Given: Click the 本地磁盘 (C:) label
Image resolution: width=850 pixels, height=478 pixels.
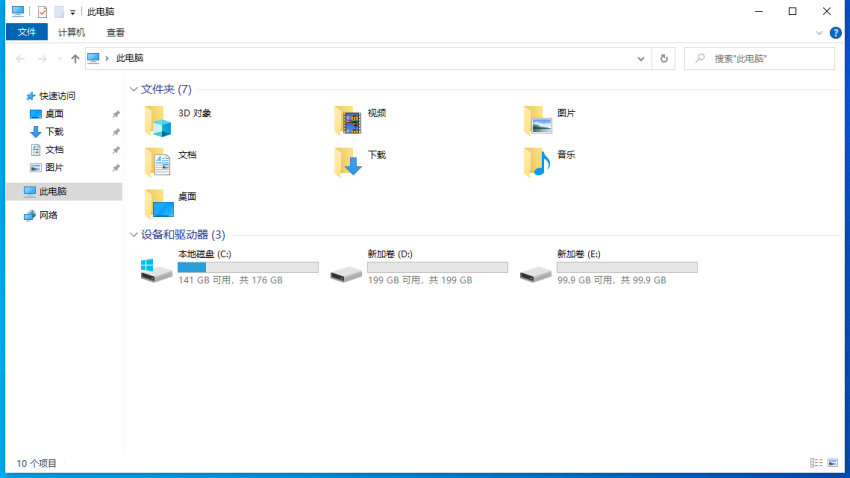Looking at the screenshot, I should click(x=205, y=254).
